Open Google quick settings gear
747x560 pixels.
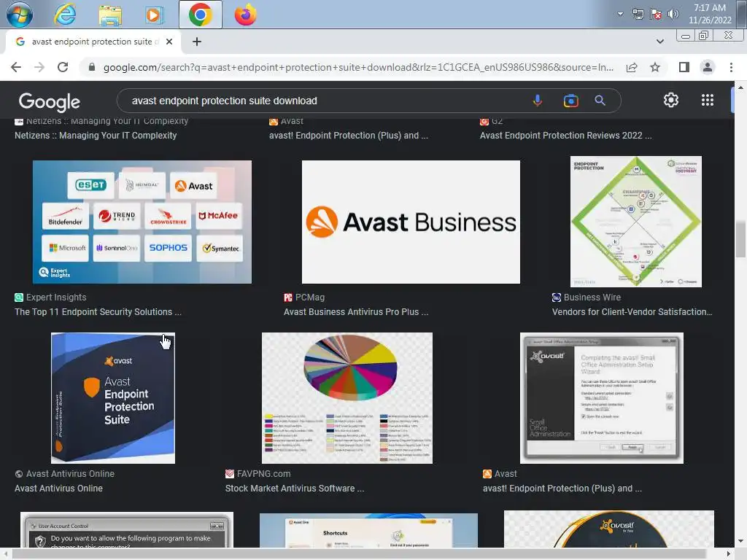[x=671, y=100]
